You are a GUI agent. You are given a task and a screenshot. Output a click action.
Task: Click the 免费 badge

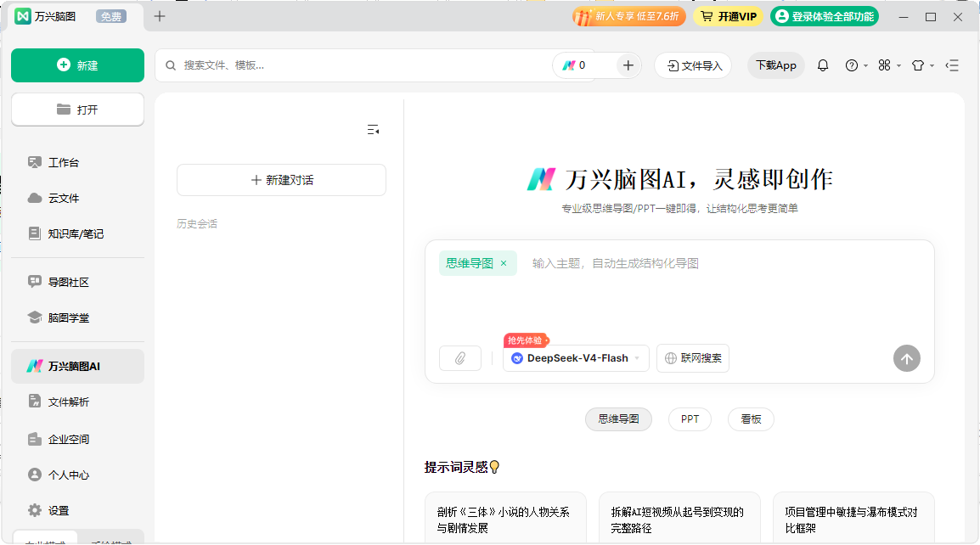pyautogui.click(x=111, y=16)
